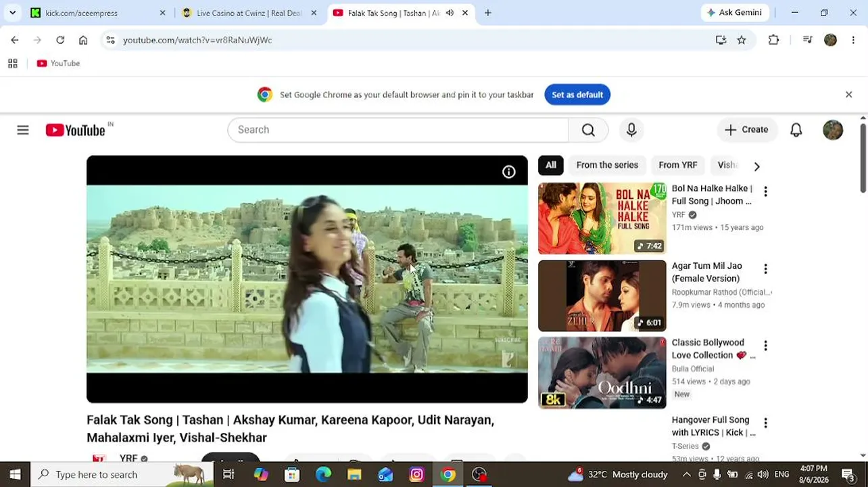Image resolution: width=868 pixels, height=487 pixels.
Task: Install or cast using the address bar screen icon
Action: [721, 40]
